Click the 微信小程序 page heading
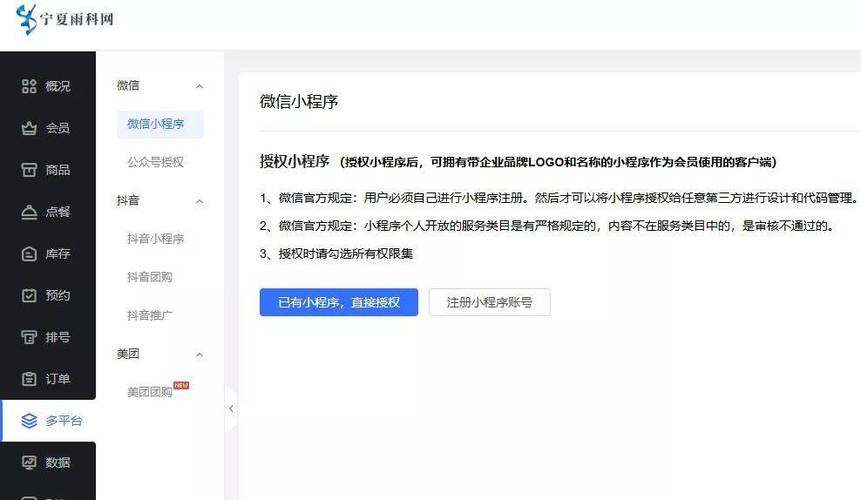 pyautogui.click(x=299, y=102)
